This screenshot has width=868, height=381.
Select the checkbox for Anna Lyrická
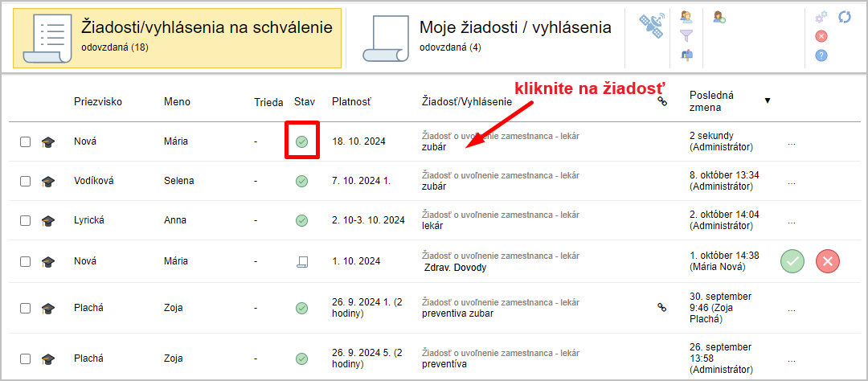[x=26, y=220]
